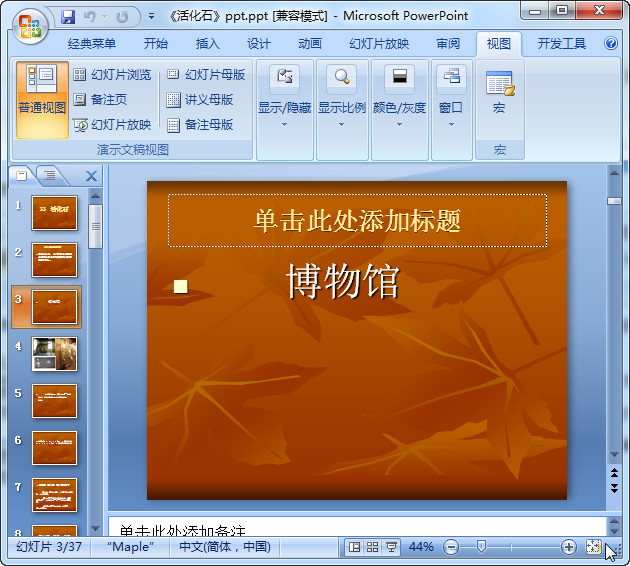Click down arrow of thumbnail pane scrollbar

[x=95, y=529]
